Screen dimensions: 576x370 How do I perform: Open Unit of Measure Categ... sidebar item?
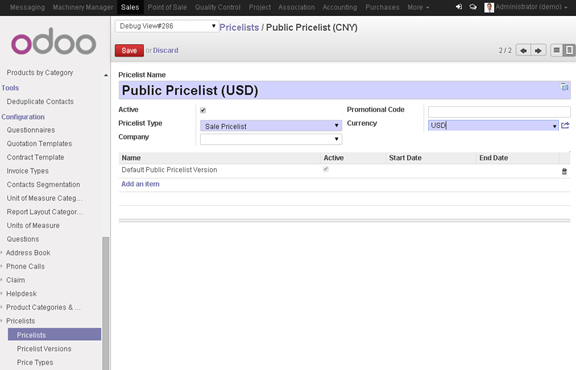tap(44, 198)
